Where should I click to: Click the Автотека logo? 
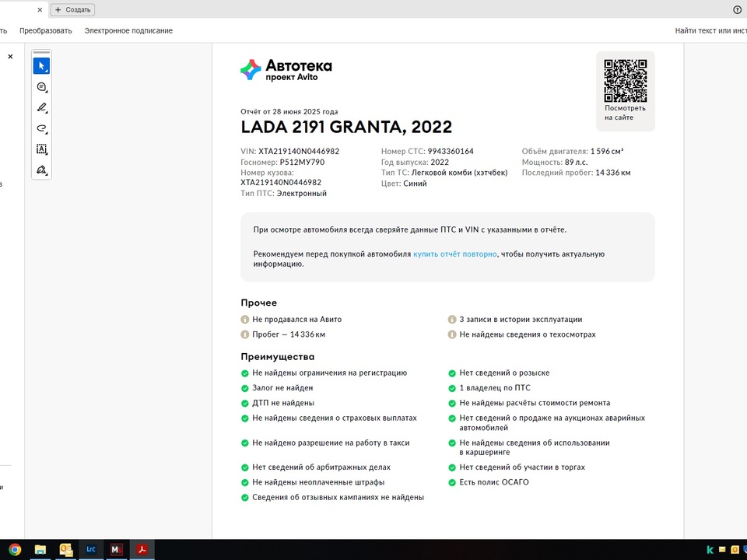click(286, 70)
